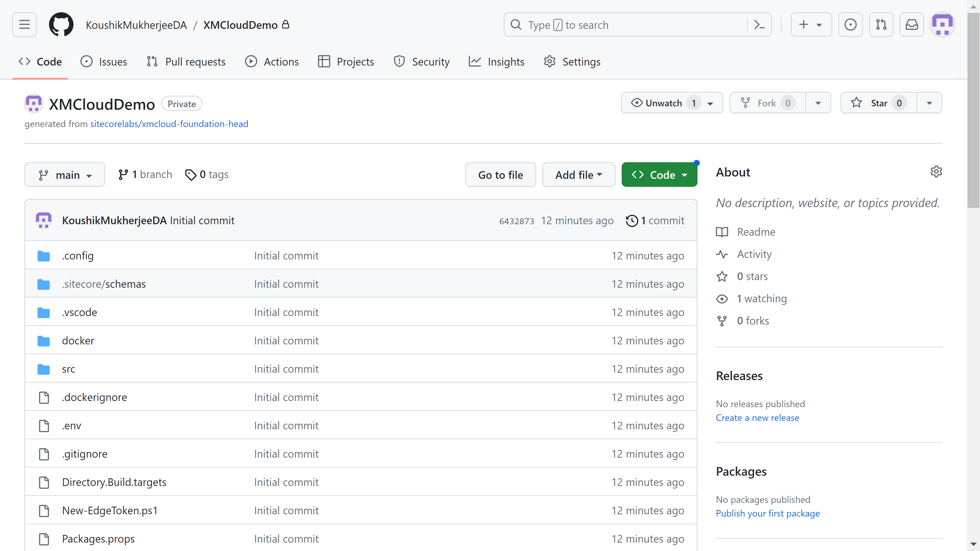This screenshot has height=551, width=980.
Task: Open the user avatar menu
Action: coord(942,25)
